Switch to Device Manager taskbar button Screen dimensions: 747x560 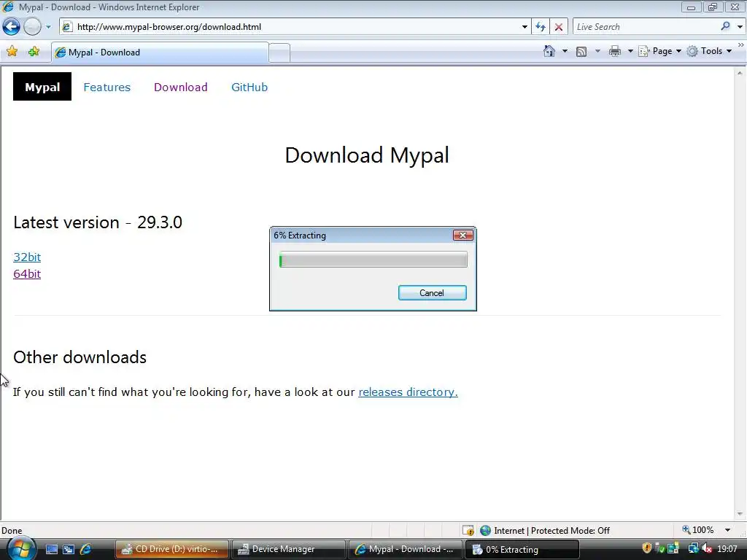pos(289,549)
